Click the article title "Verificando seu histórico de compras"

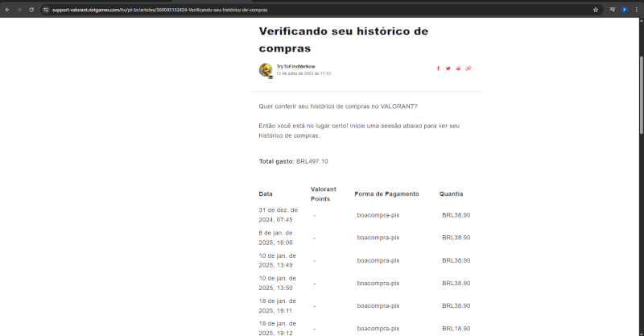[x=344, y=39]
